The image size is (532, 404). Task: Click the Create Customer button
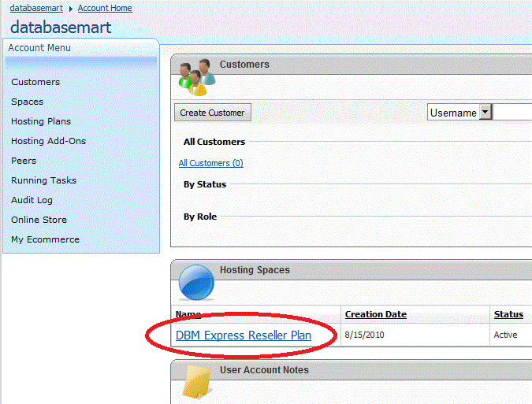(212, 113)
